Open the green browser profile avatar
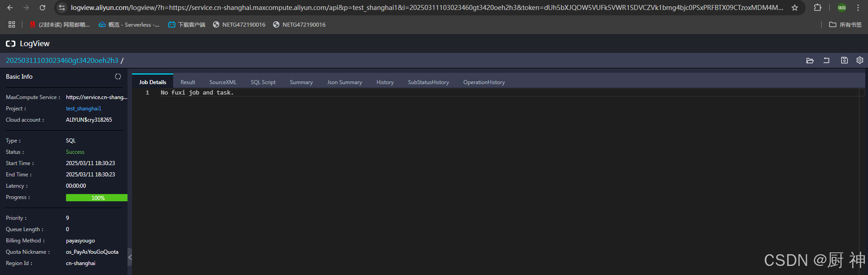The width and height of the screenshot is (868, 275). tap(842, 8)
